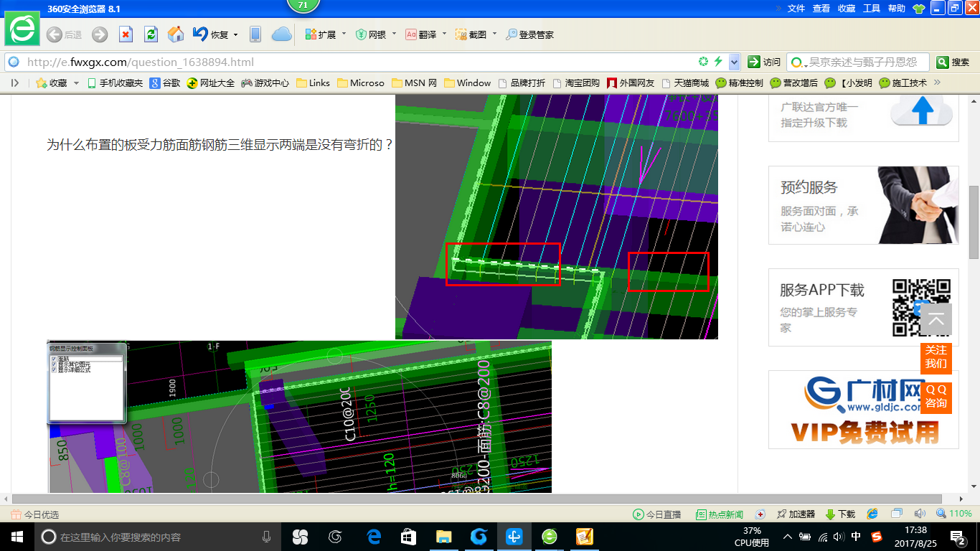Click the browser Back arrow button
980x551 pixels.
(x=54, y=34)
